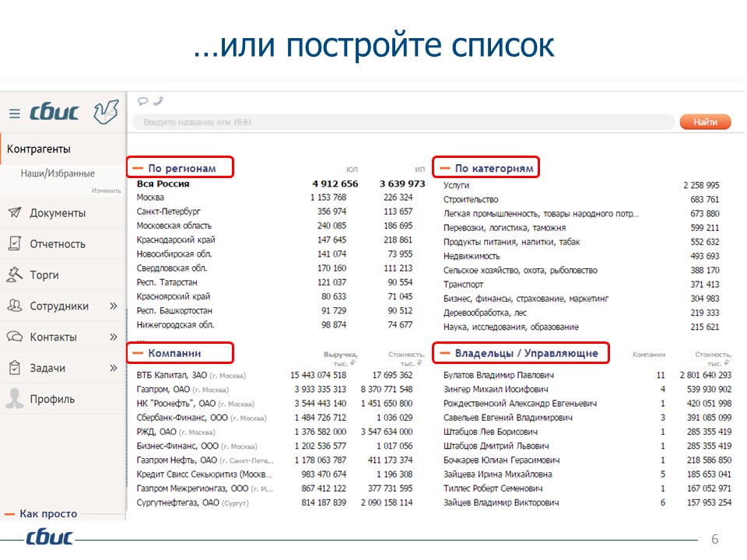Collapse the Компании section

click(138, 353)
